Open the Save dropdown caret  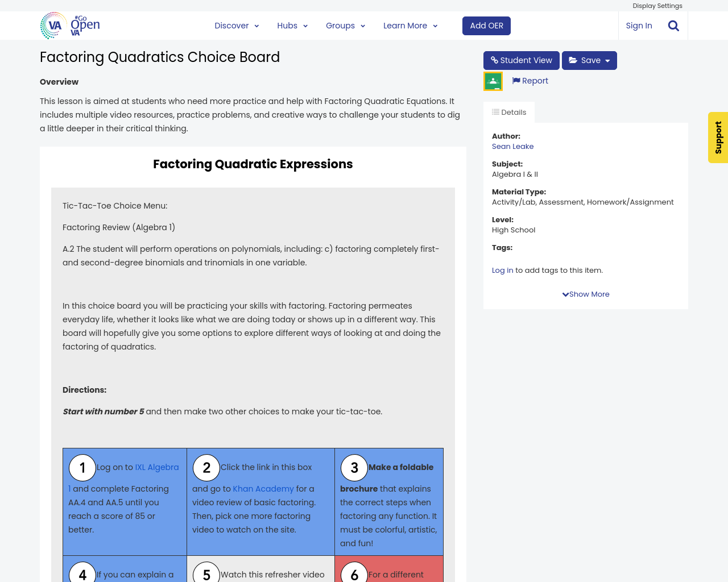point(608,59)
